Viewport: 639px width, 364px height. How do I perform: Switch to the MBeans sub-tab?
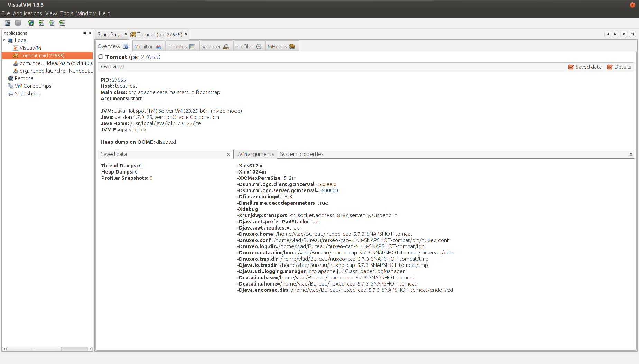pos(281,47)
